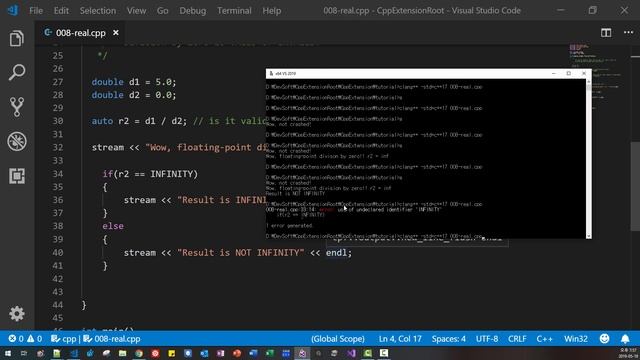
Task: Click the undeclared identifier error text in console
Action: (390, 209)
